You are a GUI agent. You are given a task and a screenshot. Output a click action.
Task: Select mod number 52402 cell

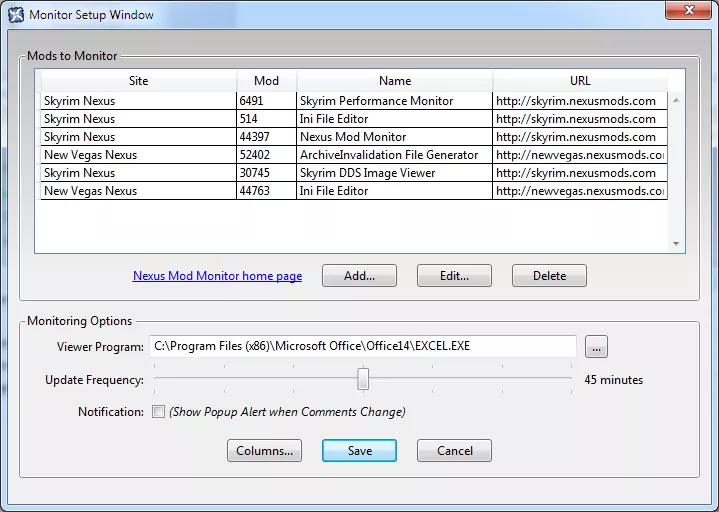coord(266,155)
